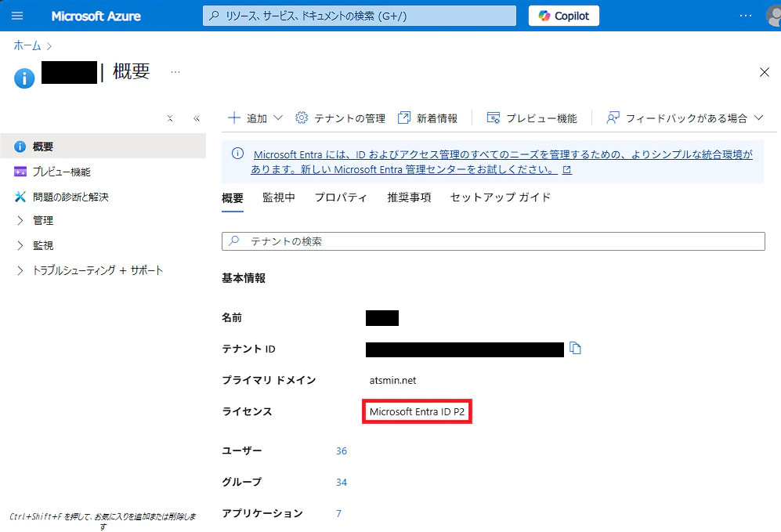Click テナントの管理 gear icon
The height and width of the screenshot is (532, 781).
302,118
